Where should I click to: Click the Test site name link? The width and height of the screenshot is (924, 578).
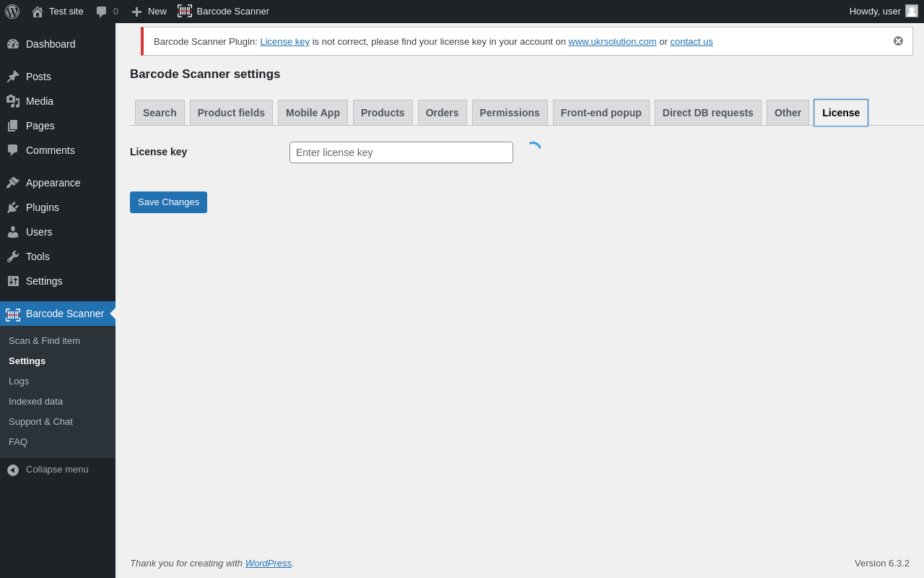click(66, 12)
